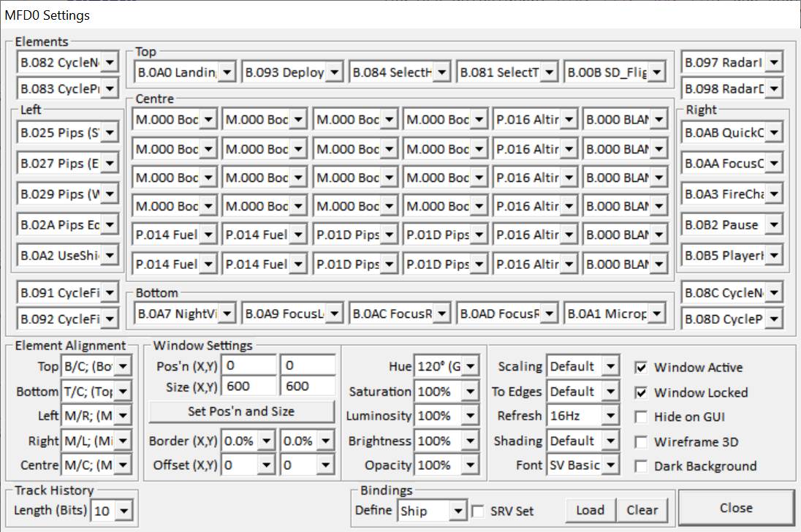
Task: Open the B.0A0 Landing top dropdown
Action: (x=184, y=72)
